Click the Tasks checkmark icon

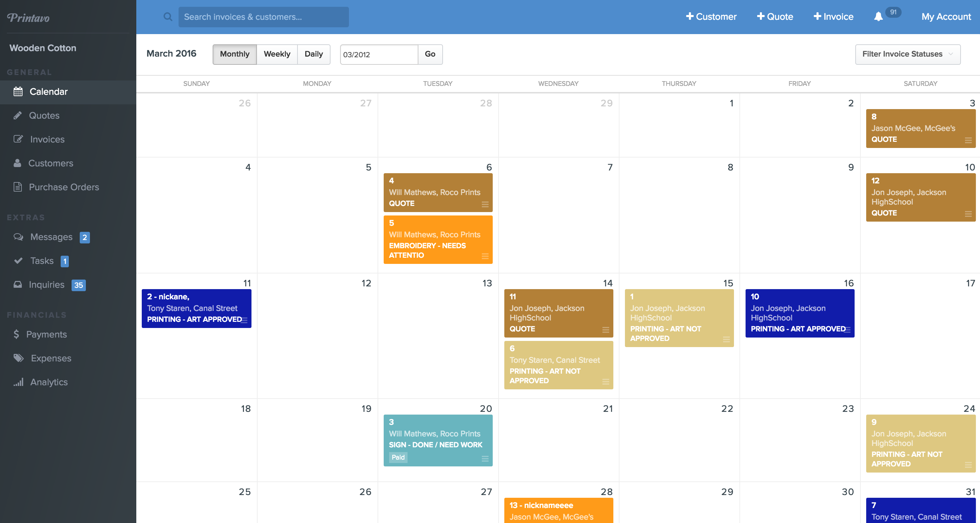tap(18, 261)
